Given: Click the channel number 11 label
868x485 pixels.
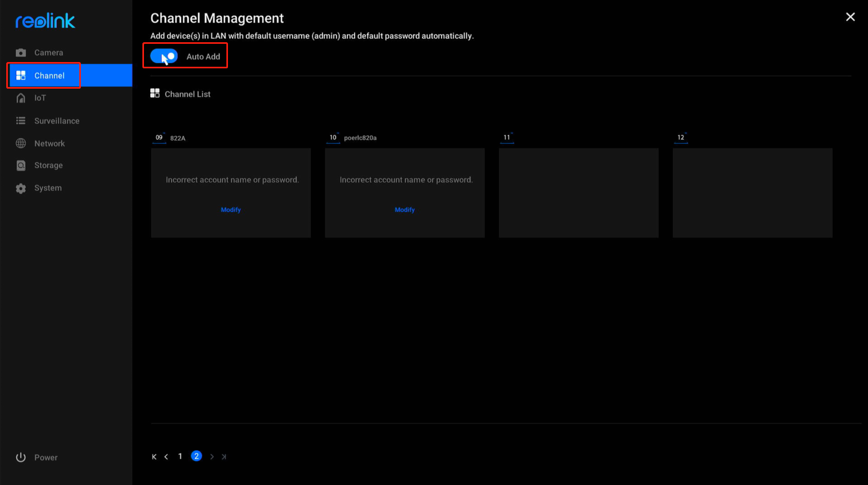Looking at the screenshot, I should click(507, 138).
